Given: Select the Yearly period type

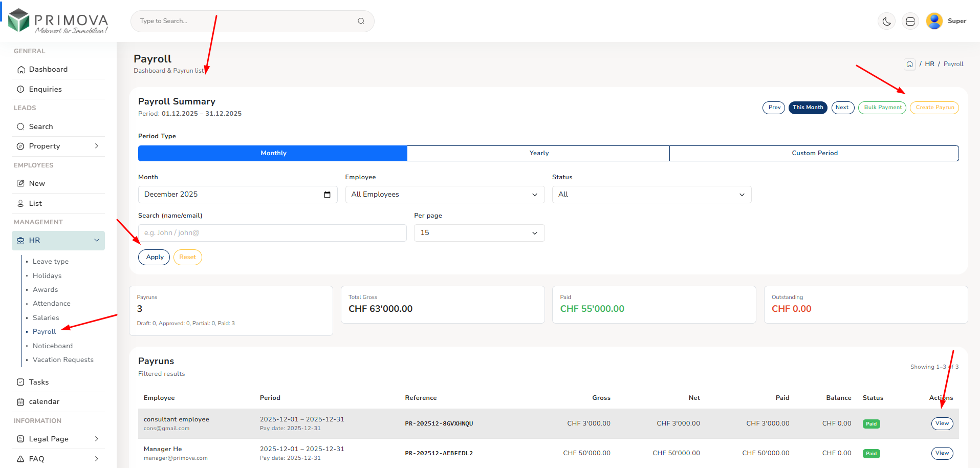Looking at the screenshot, I should point(538,153).
